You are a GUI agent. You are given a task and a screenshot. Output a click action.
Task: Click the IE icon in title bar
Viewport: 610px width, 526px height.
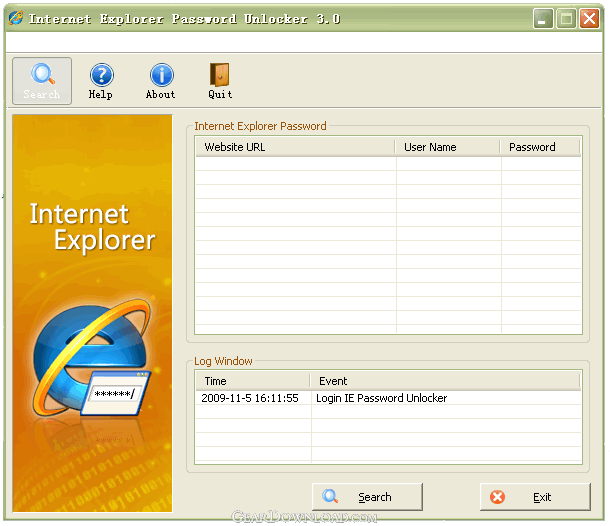(x=16, y=18)
